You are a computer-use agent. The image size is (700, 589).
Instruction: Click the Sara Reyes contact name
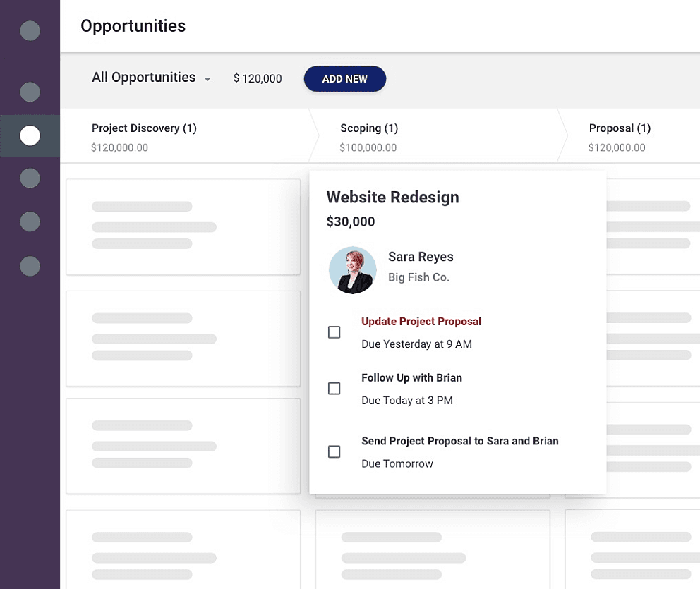point(421,257)
